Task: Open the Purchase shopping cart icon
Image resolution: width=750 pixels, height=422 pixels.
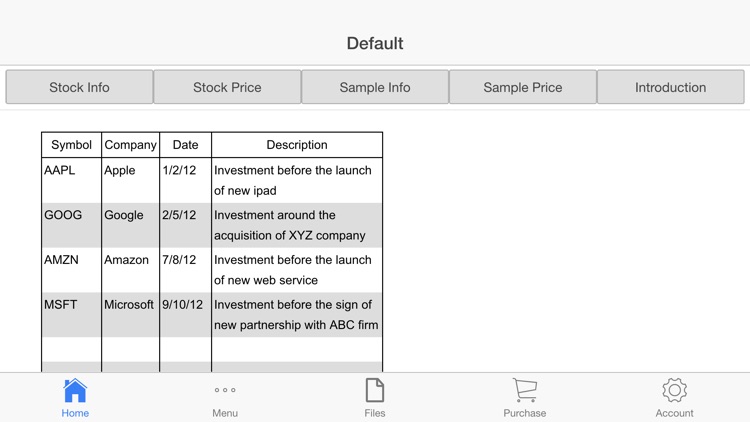Action: pyautogui.click(x=525, y=390)
